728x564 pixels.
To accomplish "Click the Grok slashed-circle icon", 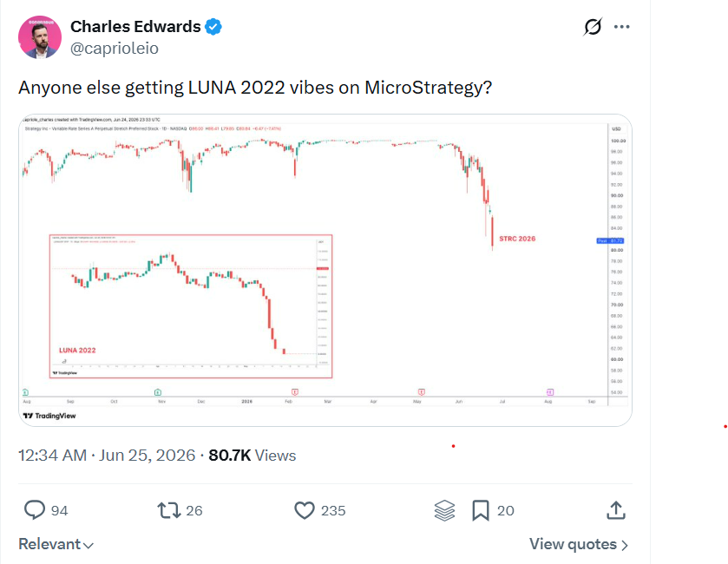I will 593,26.
